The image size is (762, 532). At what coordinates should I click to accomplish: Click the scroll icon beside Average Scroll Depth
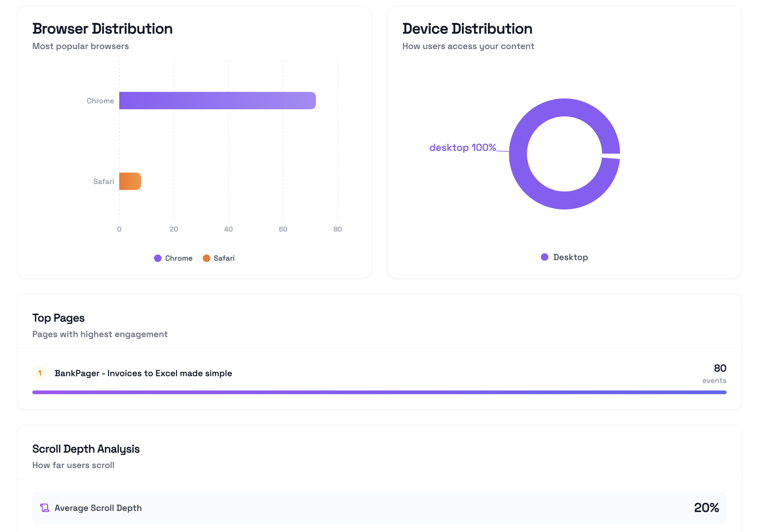tap(45, 508)
